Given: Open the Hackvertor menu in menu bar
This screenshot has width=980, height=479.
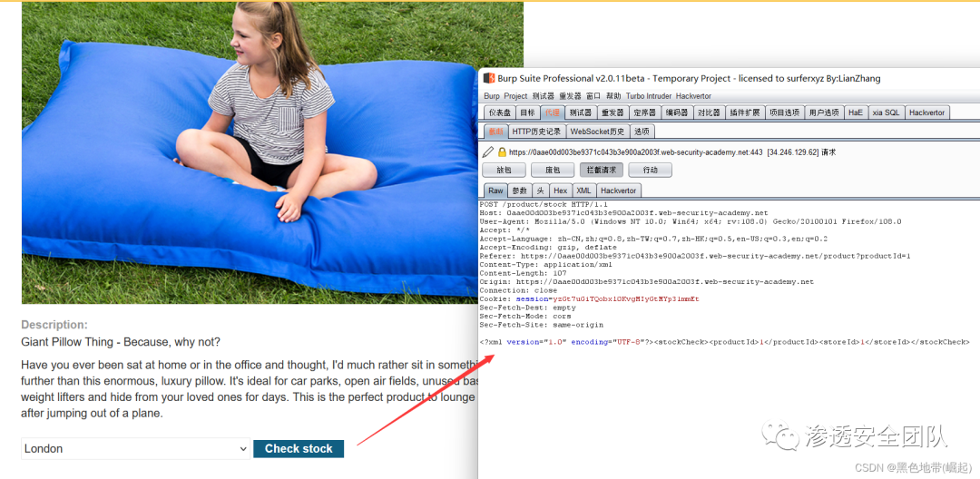Looking at the screenshot, I should click(693, 96).
